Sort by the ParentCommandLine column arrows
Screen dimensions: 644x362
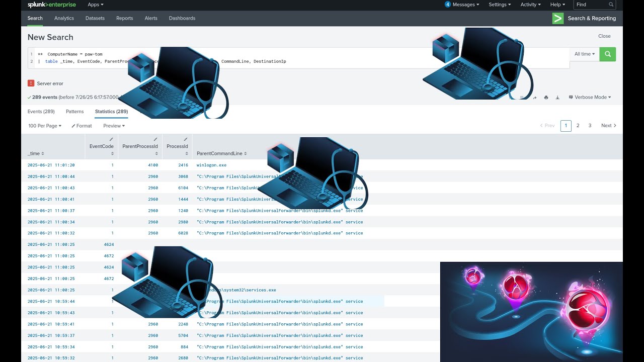pyautogui.click(x=246, y=154)
